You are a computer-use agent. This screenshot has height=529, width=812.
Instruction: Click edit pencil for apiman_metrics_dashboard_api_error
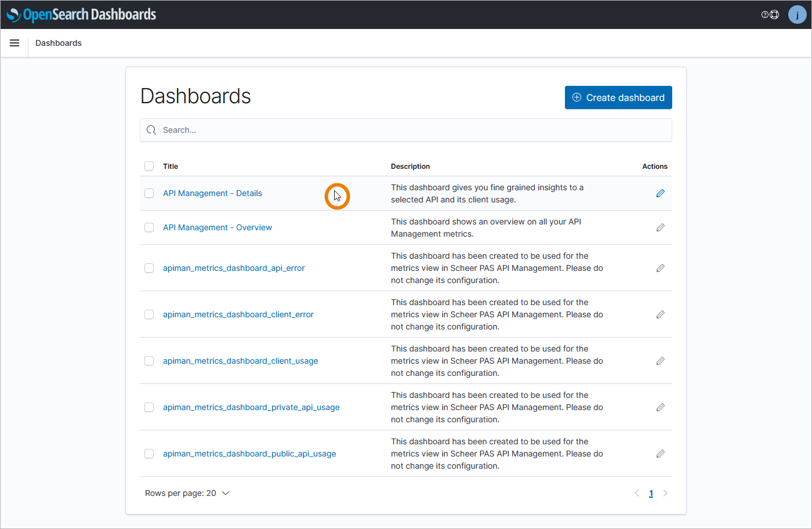(660, 268)
